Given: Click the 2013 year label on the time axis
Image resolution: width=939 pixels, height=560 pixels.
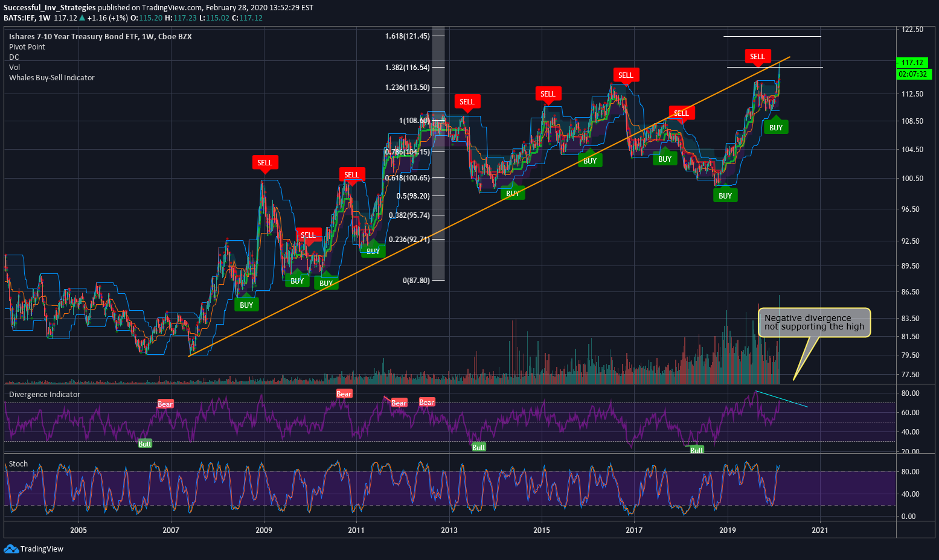Looking at the screenshot, I should point(449,530).
